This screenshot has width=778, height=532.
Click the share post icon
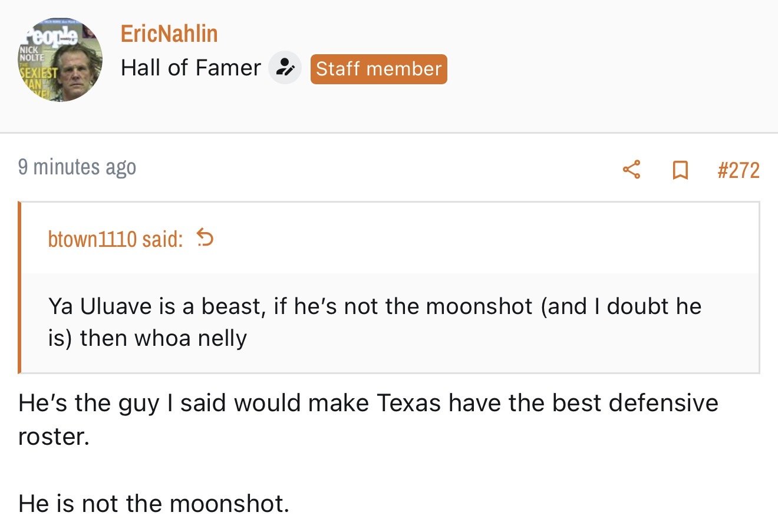[x=631, y=170]
